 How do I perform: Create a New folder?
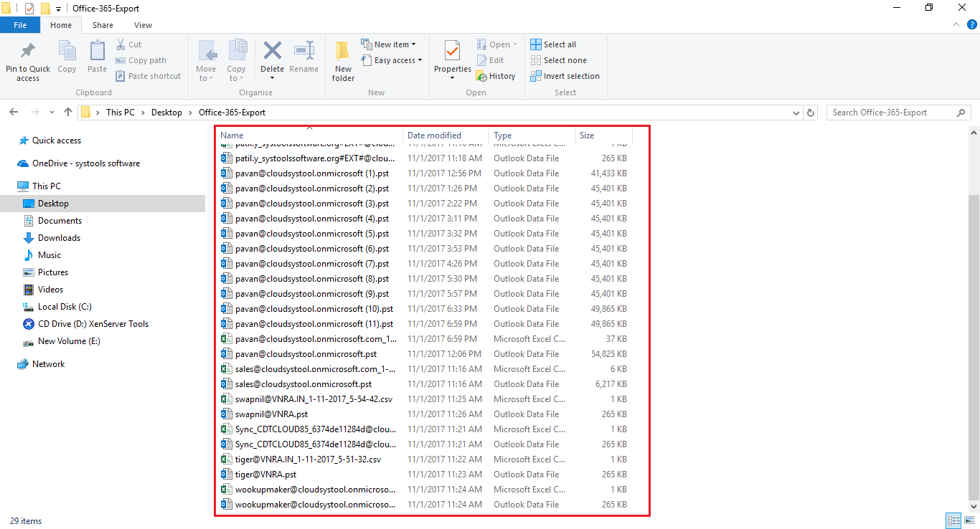coord(343,60)
